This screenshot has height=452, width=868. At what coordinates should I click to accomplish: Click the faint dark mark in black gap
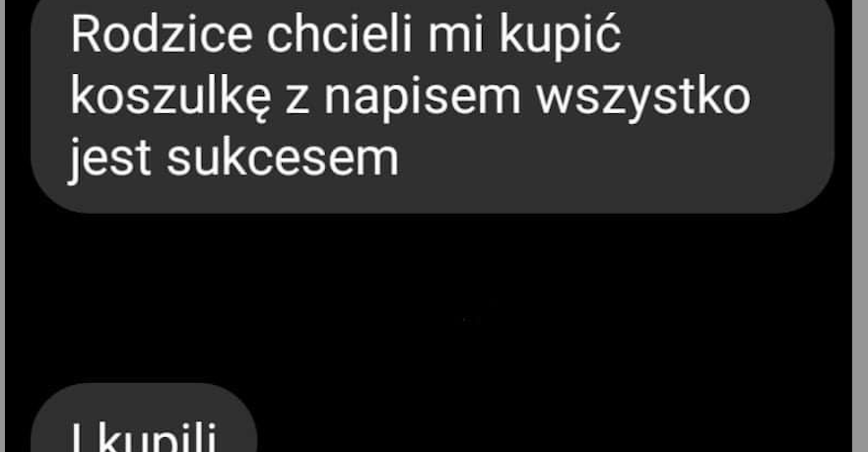[468, 320]
